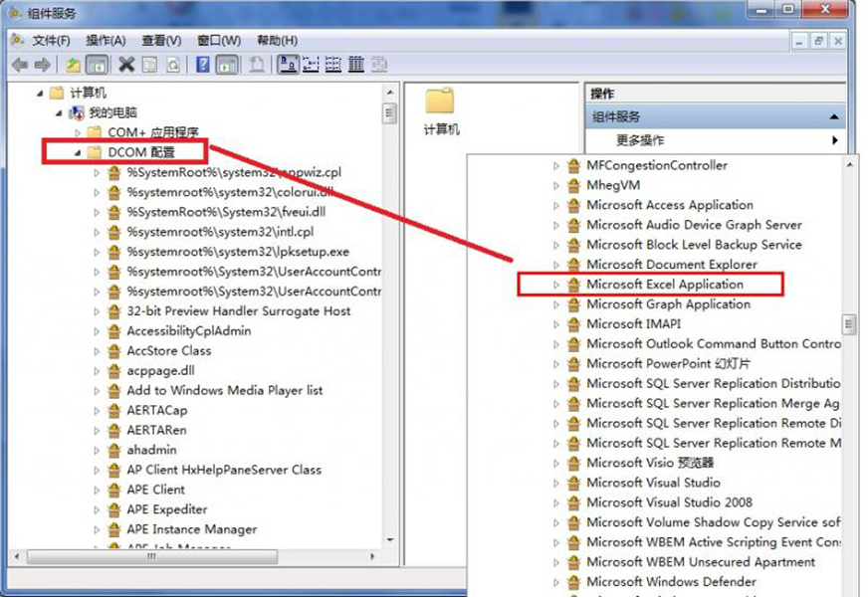Select the 计算机 folder in center pane
Viewport: 868px width, 598px height.
[441, 110]
